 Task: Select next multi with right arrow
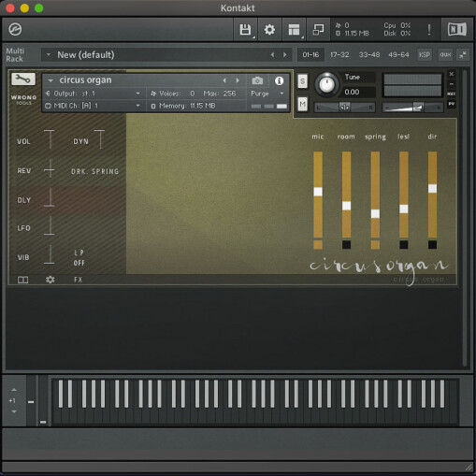284,55
